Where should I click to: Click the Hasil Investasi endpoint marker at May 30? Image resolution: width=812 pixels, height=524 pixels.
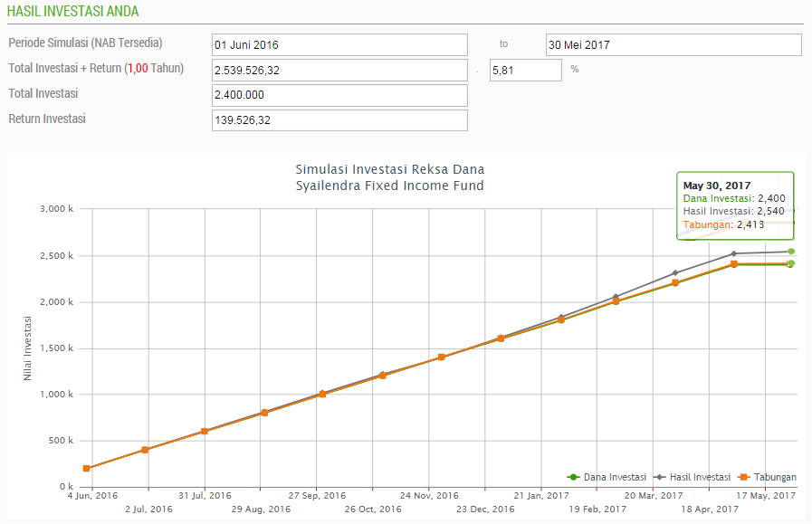pyautogui.click(x=791, y=252)
